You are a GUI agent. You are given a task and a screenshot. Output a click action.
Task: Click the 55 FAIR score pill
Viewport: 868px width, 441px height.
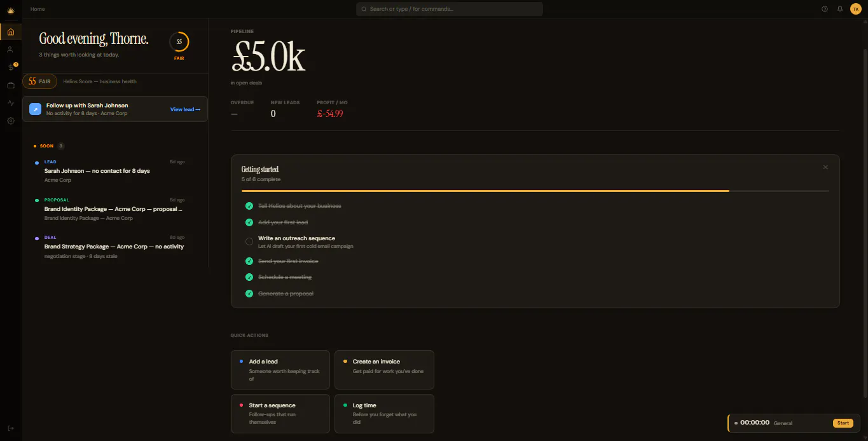[x=39, y=81]
